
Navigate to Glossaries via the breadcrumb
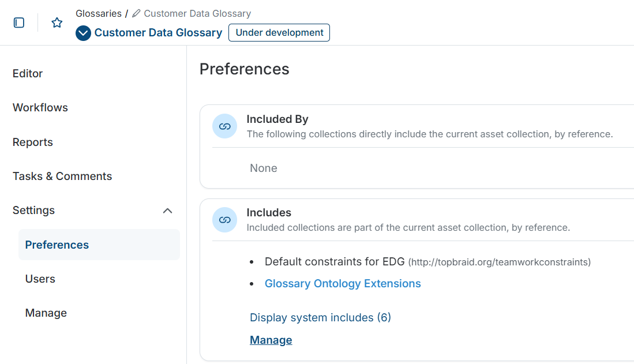98,13
